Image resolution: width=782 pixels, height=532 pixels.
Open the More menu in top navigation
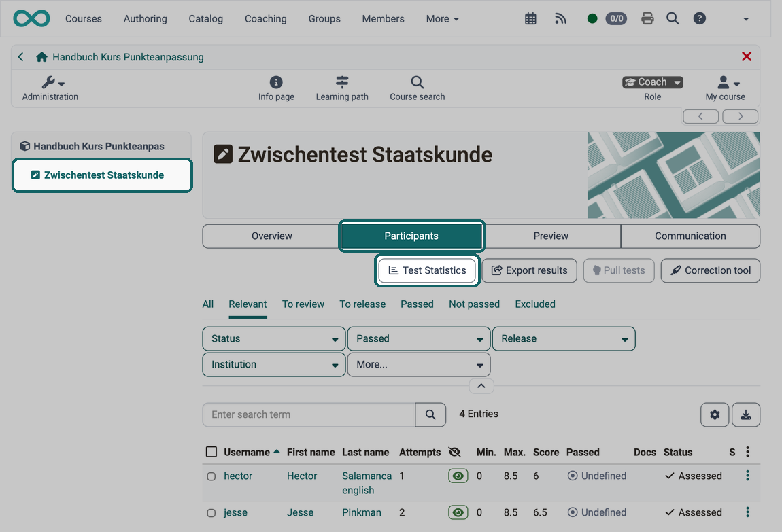[x=443, y=19]
